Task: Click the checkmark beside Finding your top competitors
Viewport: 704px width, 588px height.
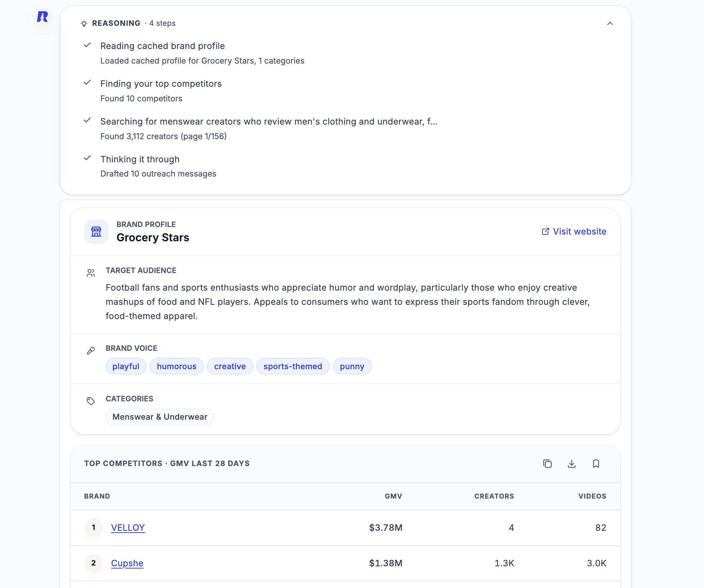Action: pyautogui.click(x=87, y=83)
